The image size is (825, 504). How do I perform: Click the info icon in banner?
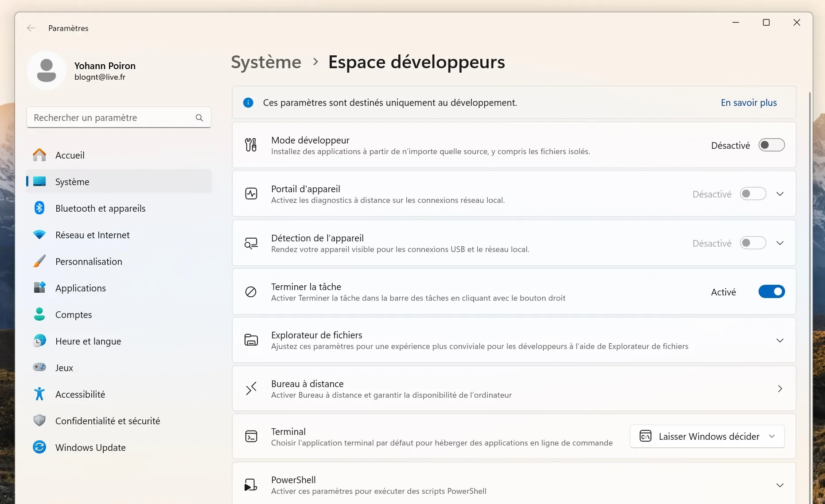pos(248,103)
